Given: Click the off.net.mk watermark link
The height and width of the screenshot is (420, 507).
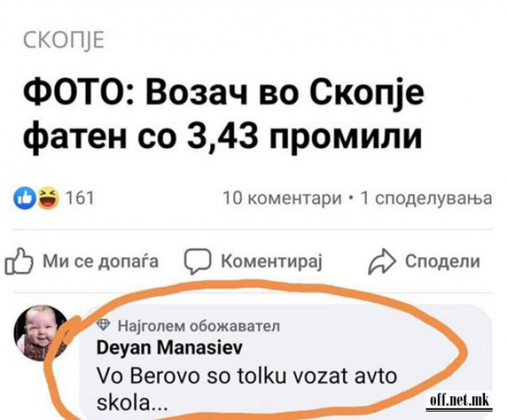Looking at the screenshot, I should [x=459, y=401].
